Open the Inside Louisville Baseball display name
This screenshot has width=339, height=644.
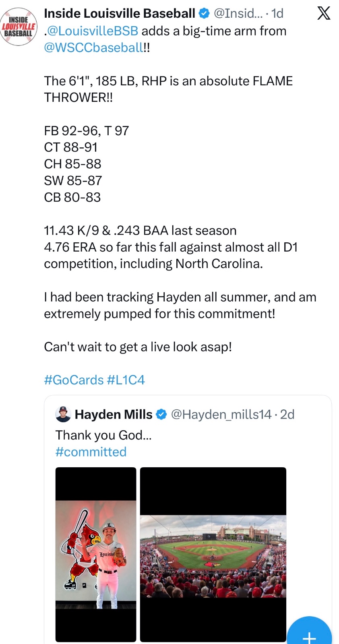120,13
